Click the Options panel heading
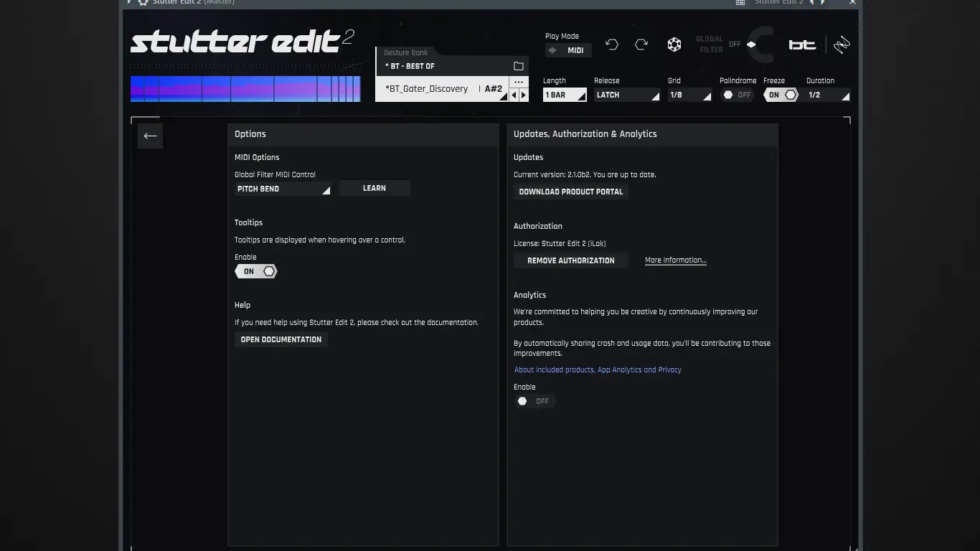Screen dimensions: 980x551 250,134
